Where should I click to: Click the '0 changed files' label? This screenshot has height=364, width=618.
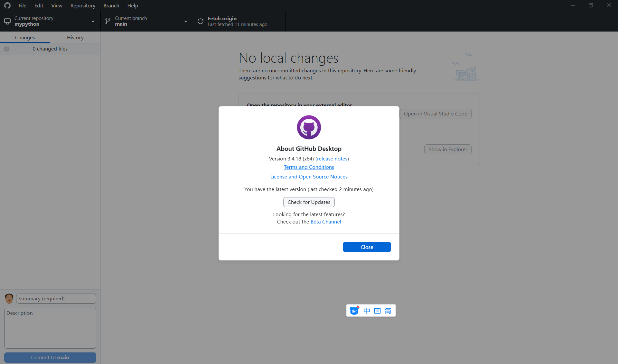click(x=50, y=49)
